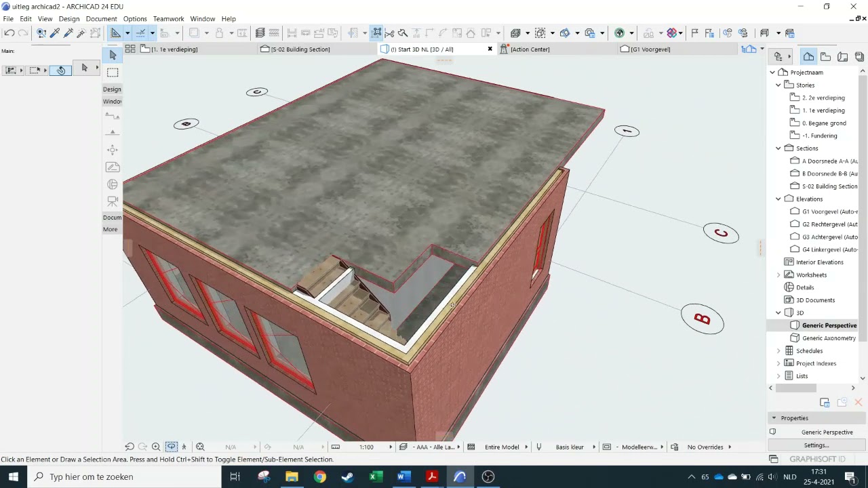Image resolution: width=868 pixels, height=488 pixels.
Task: Click the Navigator vertical scroll down arrow
Action: coord(863,378)
